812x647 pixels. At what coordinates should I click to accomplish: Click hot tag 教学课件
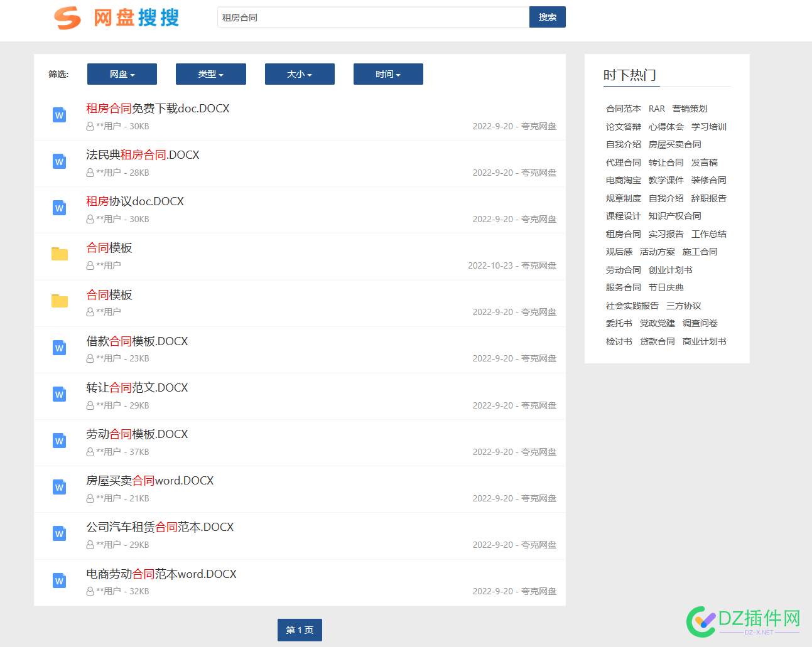(x=666, y=180)
